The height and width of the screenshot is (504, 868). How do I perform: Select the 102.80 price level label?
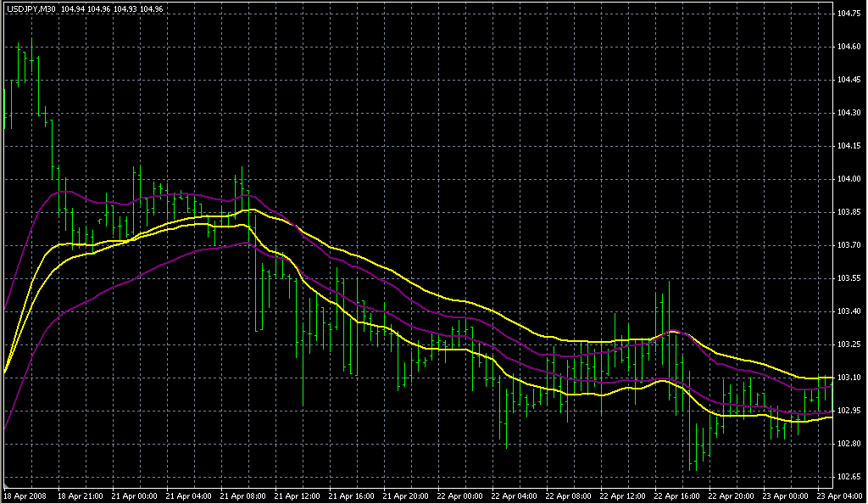(x=849, y=443)
